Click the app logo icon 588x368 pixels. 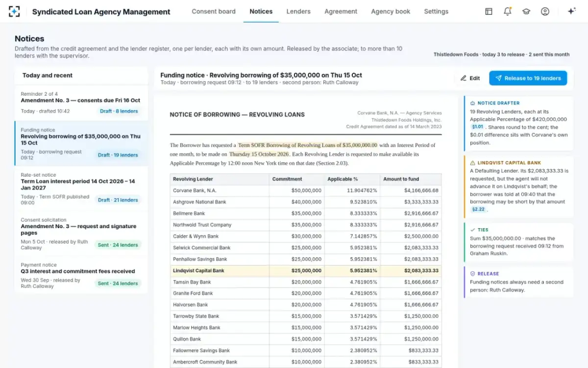pyautogui.click(x=14, y=11)
